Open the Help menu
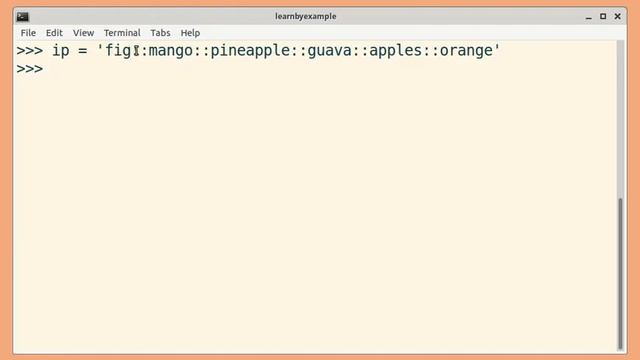Viewport: 640px width, 360px height. coord(190,33)
